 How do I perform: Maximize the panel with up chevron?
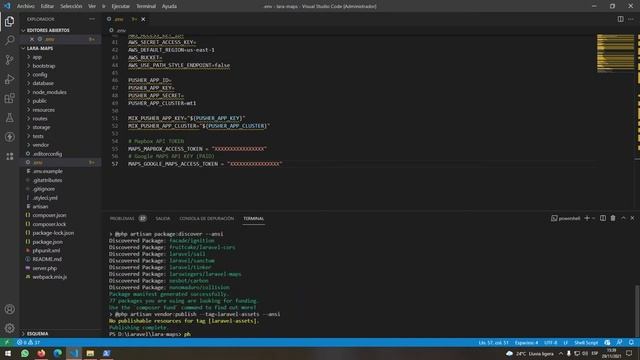(x=623, y=218)
